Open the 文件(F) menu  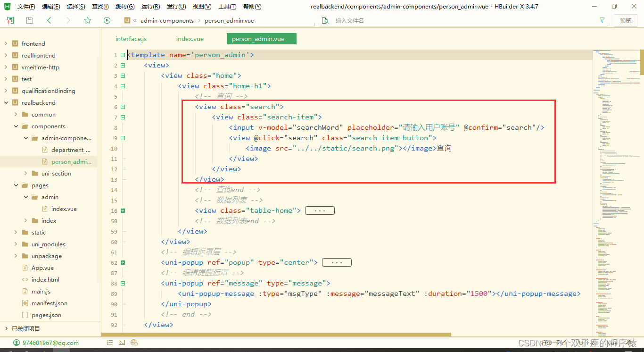point(26,7)
